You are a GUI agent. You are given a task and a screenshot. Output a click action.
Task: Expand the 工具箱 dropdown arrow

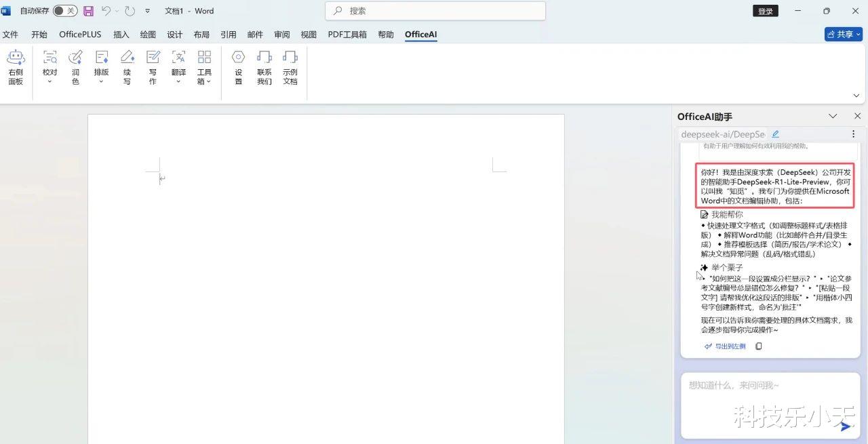[209, 81]
